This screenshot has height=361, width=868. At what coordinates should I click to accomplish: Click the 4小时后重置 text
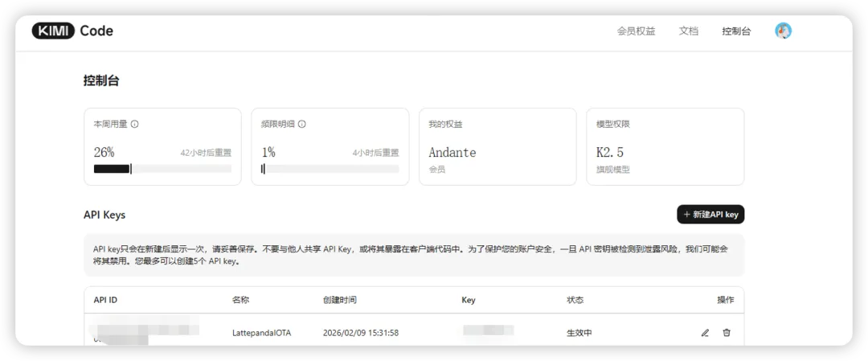coord(375,153)
